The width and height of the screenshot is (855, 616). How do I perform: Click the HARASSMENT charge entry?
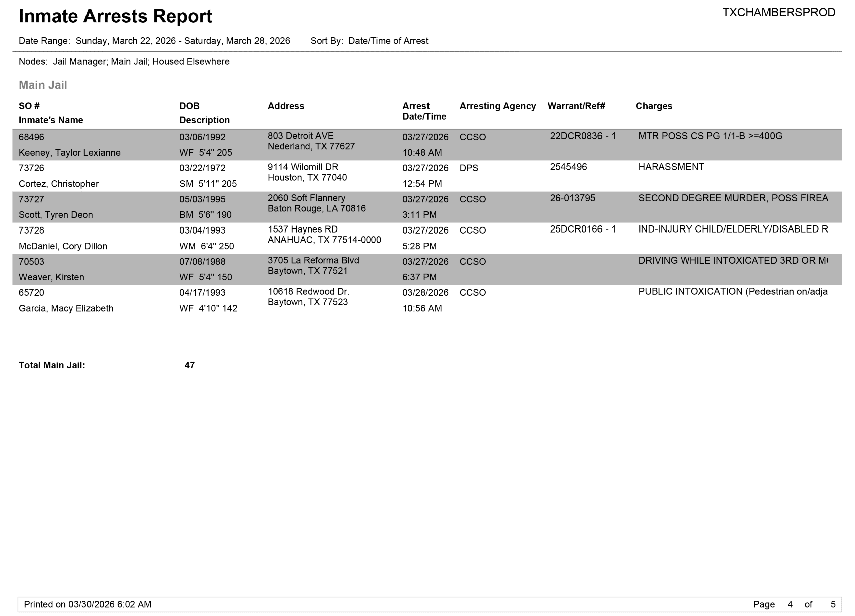pyautogui.click(x=671, y=167)
